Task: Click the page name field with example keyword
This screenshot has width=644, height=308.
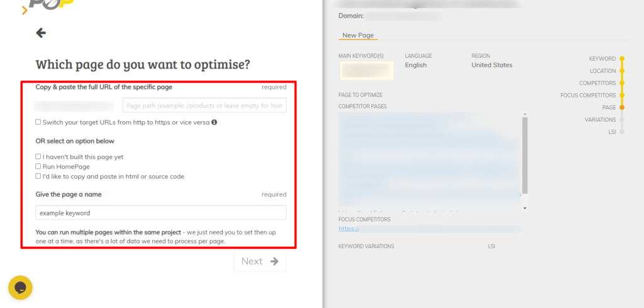Action: point(161,212)
